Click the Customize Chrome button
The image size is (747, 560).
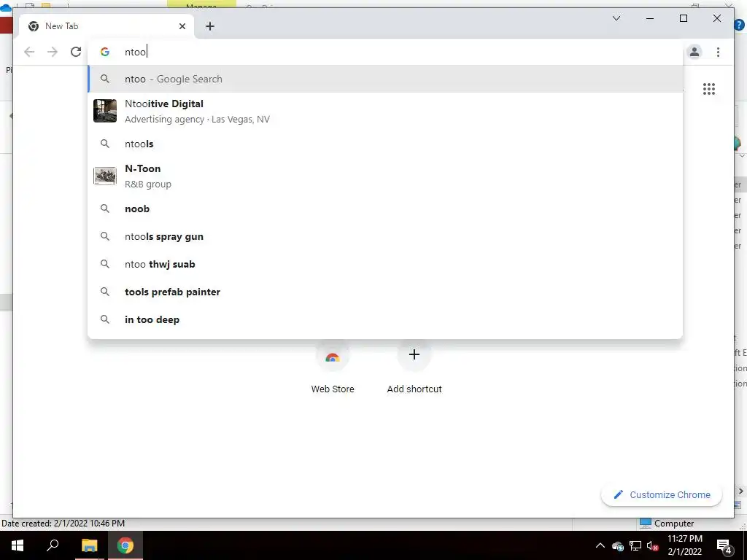pos(662,495)
